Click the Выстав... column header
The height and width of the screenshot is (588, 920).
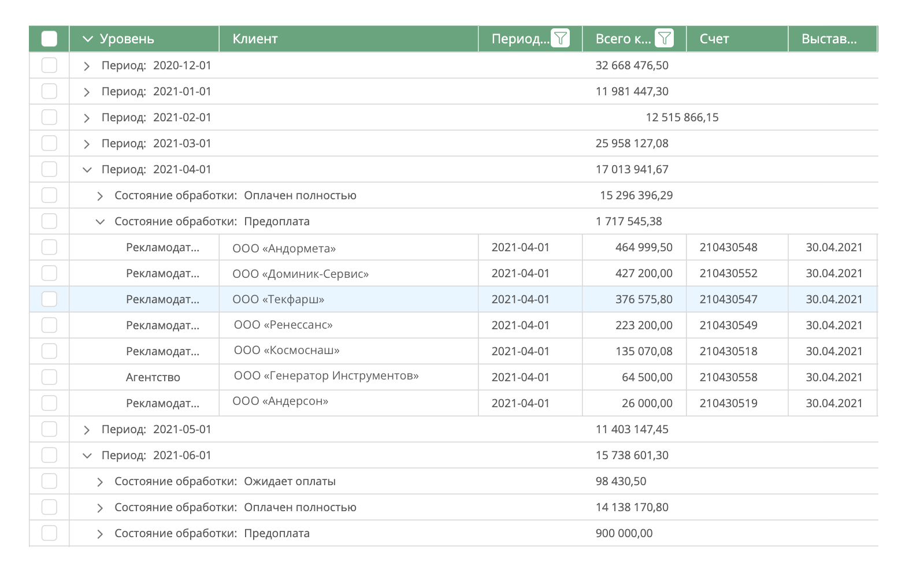tap(829, 39)
